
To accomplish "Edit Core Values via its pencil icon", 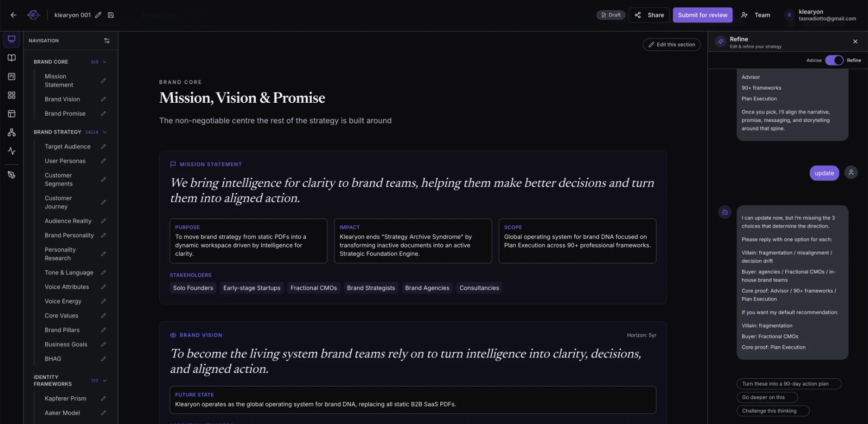I will pyautogui.click(x=104, y=315).
